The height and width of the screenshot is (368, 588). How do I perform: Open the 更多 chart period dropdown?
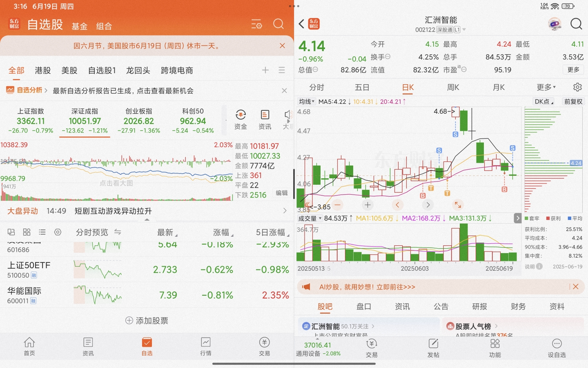coord(546,87)
